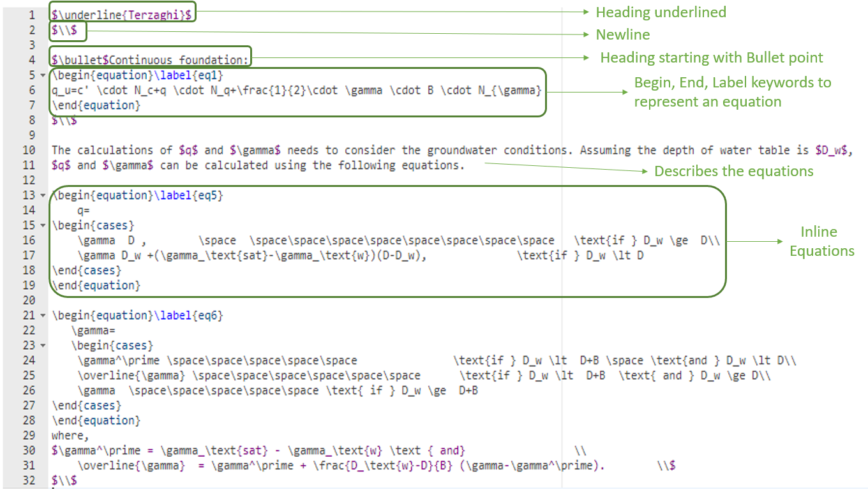Screen dimensions: 868x490
Task: Click \end{equation} on line 28
Action: tap(96, 420)
